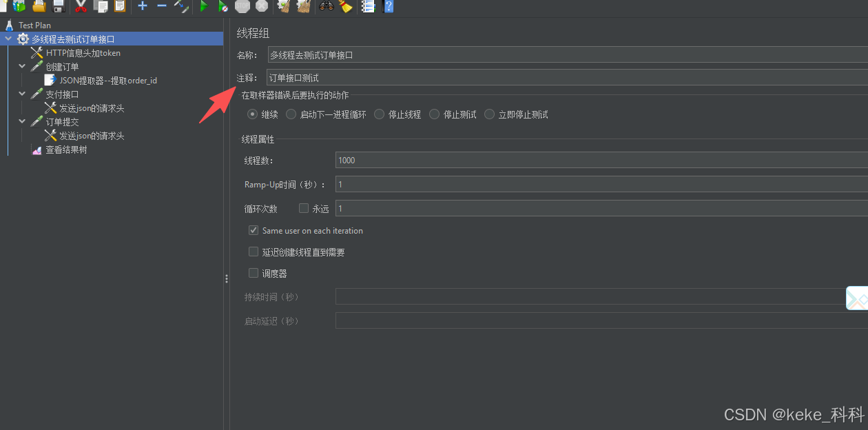This screenshot has height=430, width=868.
Task: Click the Toggle enable/disable icon
Action: (181, 6)
